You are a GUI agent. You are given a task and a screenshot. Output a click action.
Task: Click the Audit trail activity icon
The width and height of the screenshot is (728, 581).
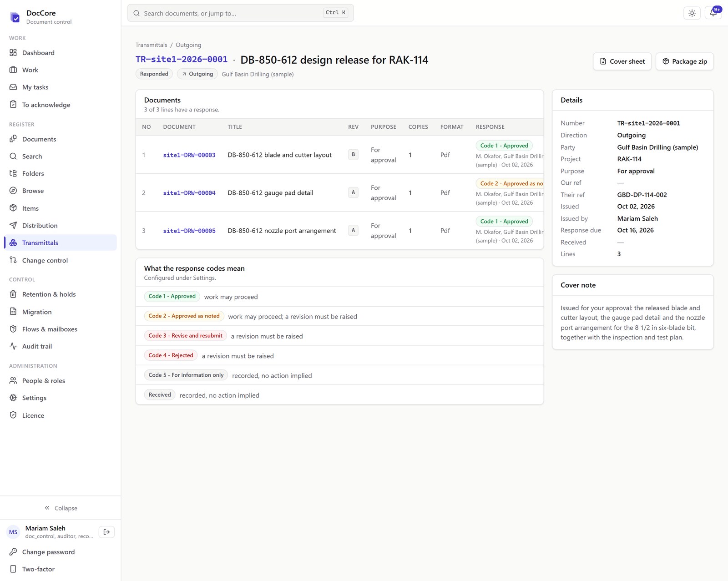13,346
